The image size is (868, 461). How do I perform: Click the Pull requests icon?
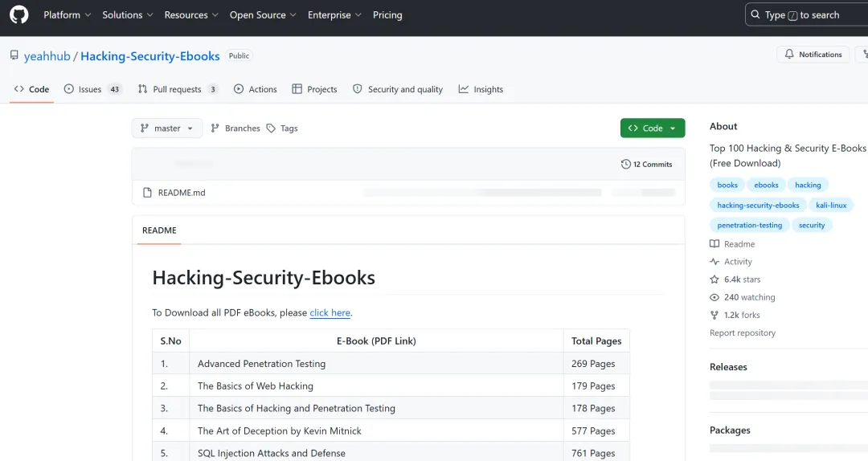pyautogui.click(x=143, y=89)
